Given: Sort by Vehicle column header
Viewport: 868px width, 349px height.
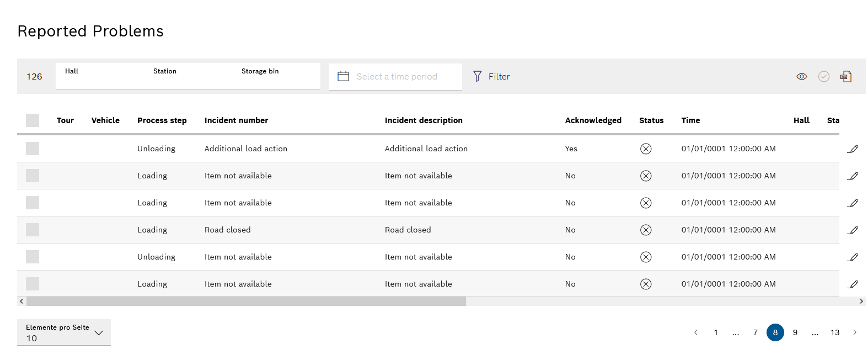Looking at the screenshot, I should click(105, 120).
